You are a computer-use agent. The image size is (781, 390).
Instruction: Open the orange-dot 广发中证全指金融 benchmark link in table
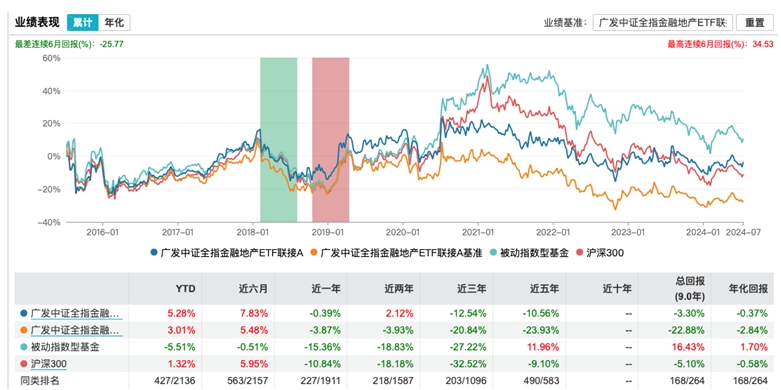[76, 330]
